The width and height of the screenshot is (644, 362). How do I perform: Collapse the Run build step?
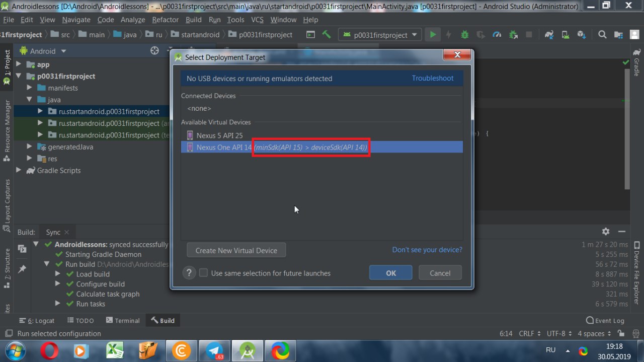(x=46, y=264)
